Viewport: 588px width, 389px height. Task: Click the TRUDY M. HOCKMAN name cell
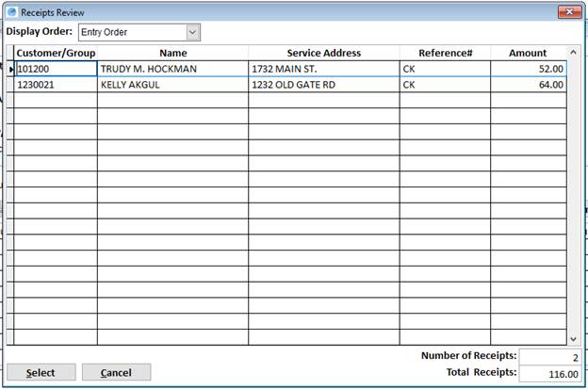172,69
